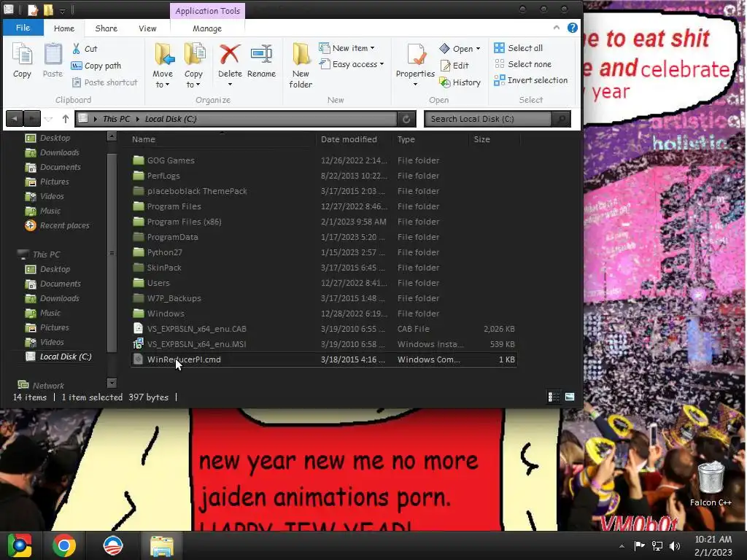Sort by the Size column header
The width and height of the screenshot is (747, 560).
pyautogui.click(x=495, y=139)
